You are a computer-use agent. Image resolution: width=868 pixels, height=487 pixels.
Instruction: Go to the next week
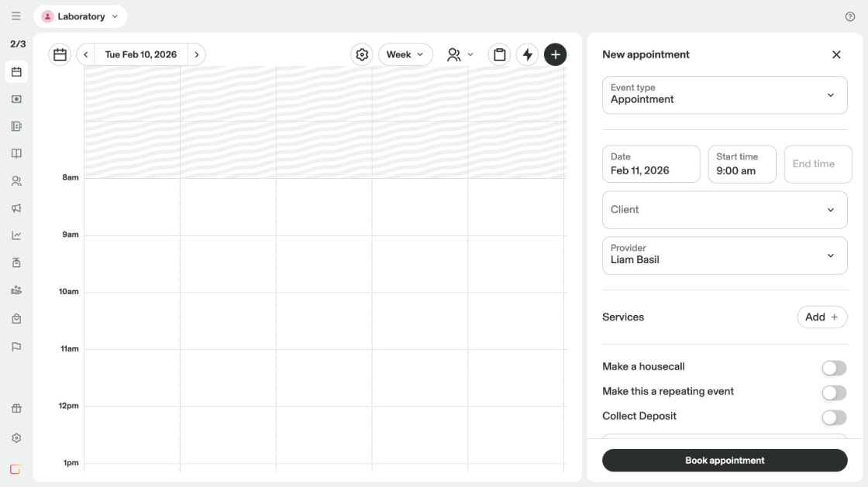(x=197, y=55)
